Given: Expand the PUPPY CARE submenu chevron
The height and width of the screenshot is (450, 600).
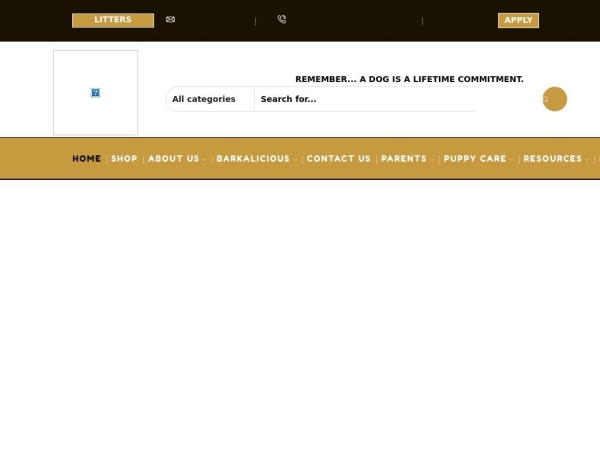Looking at the screenshot, I should 510,160.
